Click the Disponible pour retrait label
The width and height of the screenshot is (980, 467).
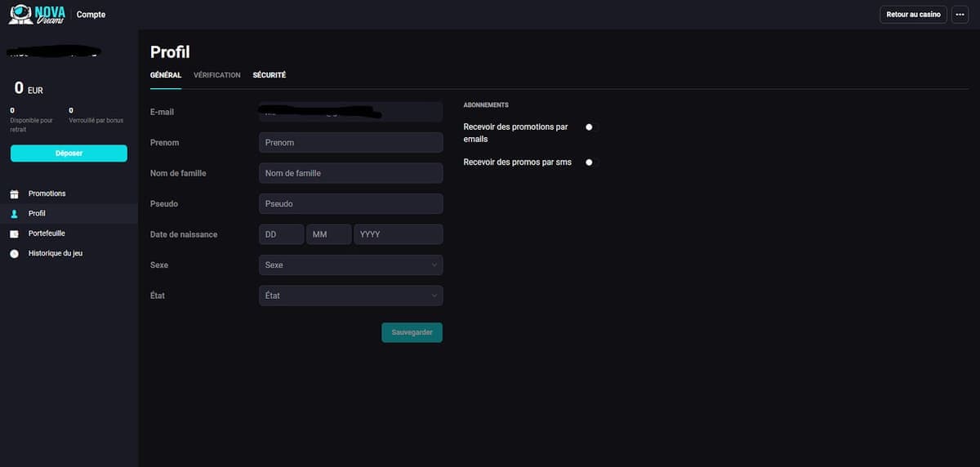click(x=32, y=125)
